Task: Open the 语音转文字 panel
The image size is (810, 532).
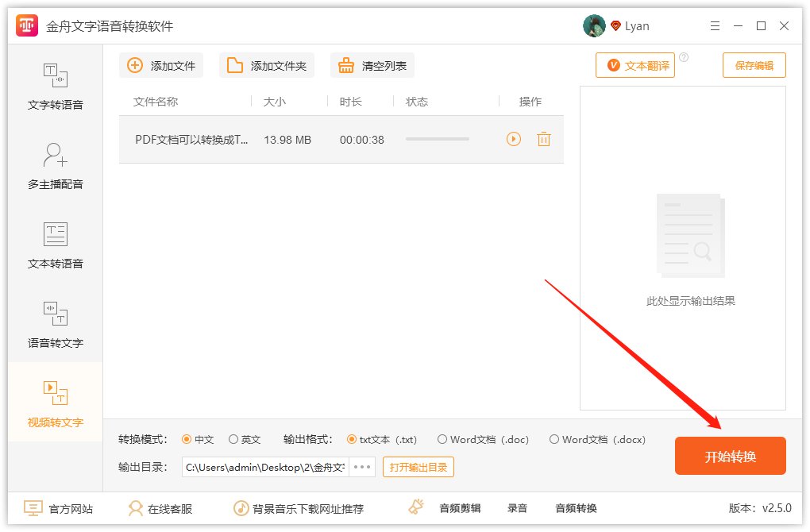Action: [55, 323]
